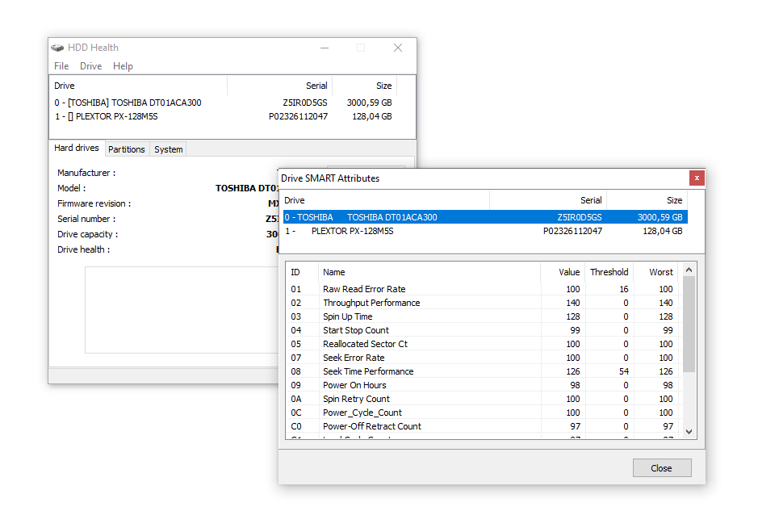Click serial Z5IR0D5GS in HDD Health window
The width and height of the screenshot is (758, 532).
pyautogui.click(x=305, y=103)
